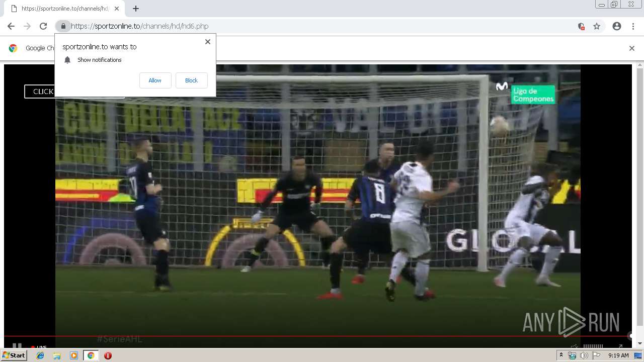Dismiss the notification permission popup

[207, 42]
